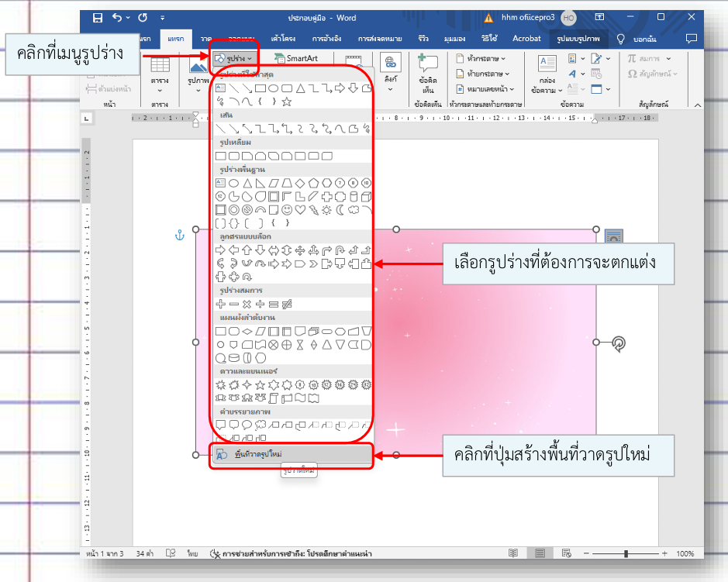Adjust the zoom slider handle
Viewport: 728px width, 582px height.
626,554
